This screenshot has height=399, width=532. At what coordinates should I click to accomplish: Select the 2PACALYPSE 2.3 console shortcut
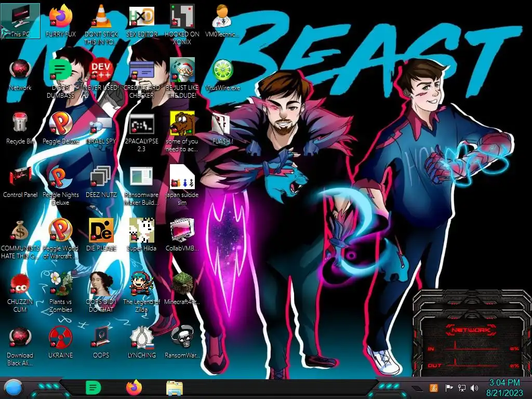point(141,132)
